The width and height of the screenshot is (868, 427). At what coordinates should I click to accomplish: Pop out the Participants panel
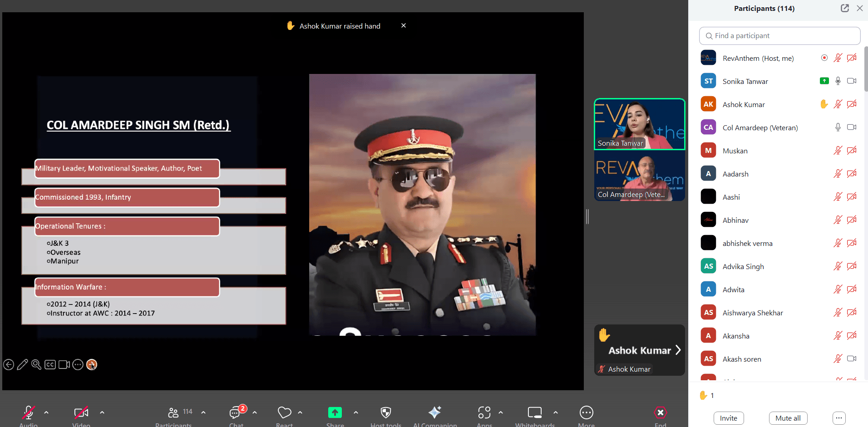[x=844, y=8]
